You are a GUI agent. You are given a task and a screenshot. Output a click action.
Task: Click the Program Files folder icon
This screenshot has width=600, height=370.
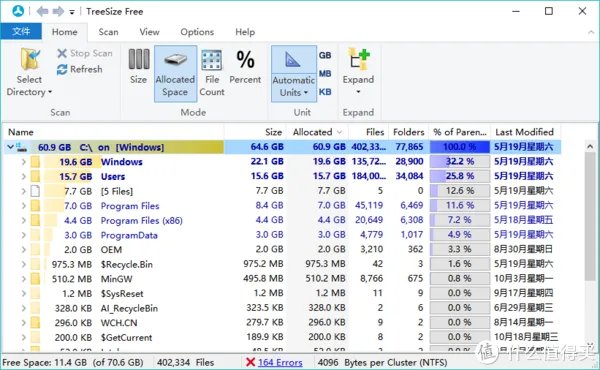tap(35, 206)
